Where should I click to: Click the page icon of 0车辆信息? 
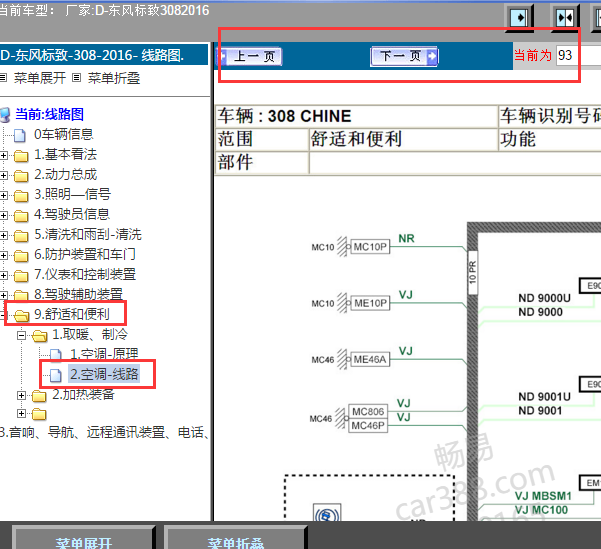20,135
